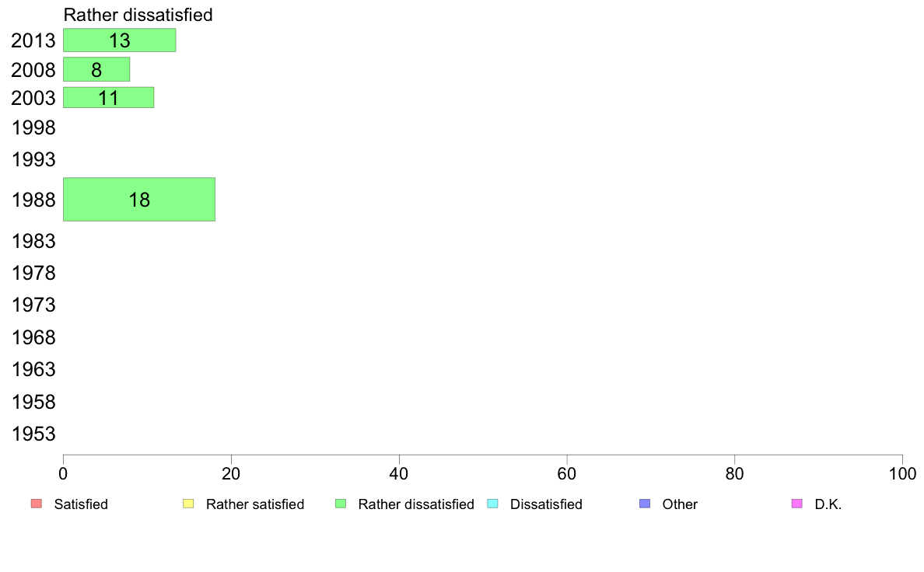Click the blue Other legend swatch
Viewport: 924px width, 572px height.
point(645,504)
